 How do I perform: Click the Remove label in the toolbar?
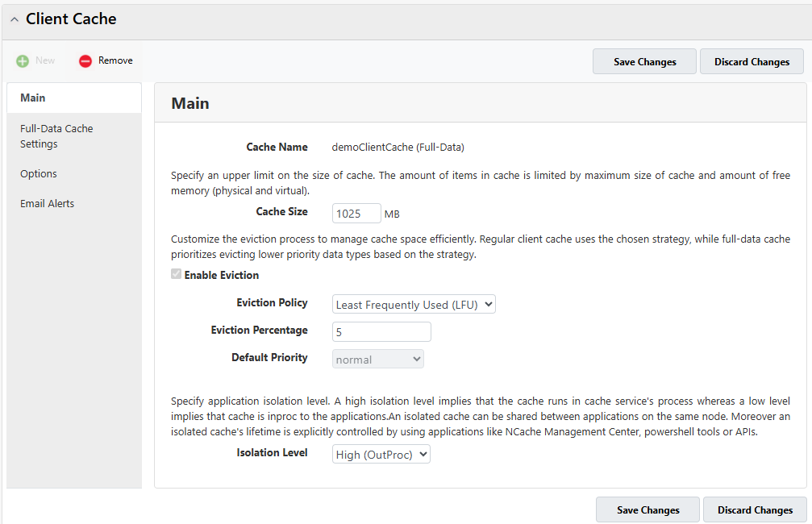coord(115,60)
